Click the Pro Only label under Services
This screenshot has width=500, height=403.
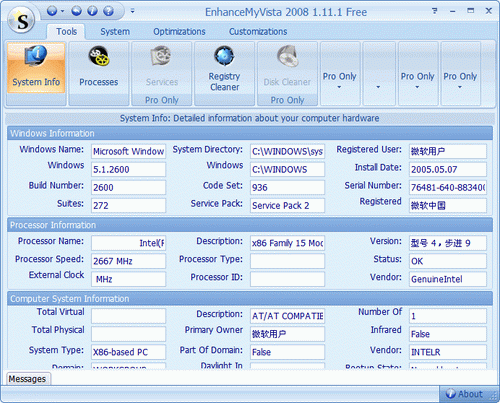click(162, 100)
